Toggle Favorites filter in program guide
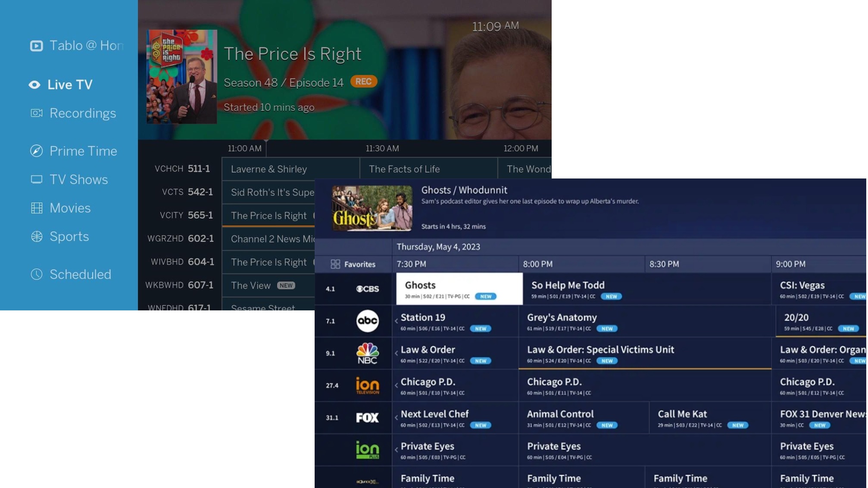The image size is (868, 488). (x=353, y=264)
